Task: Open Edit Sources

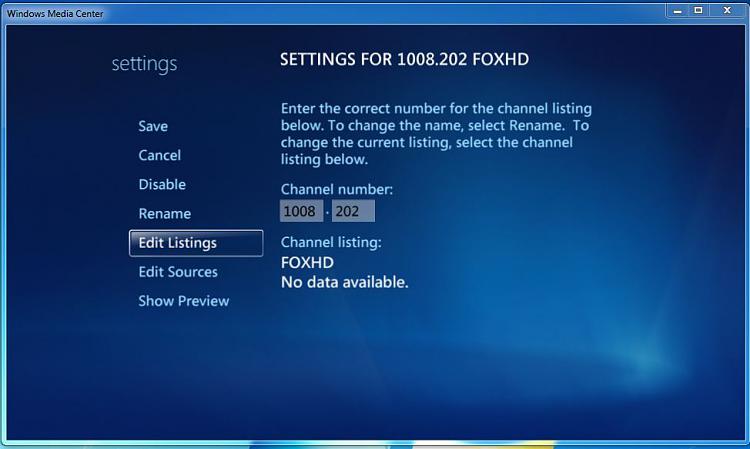Action: (178, 272)
